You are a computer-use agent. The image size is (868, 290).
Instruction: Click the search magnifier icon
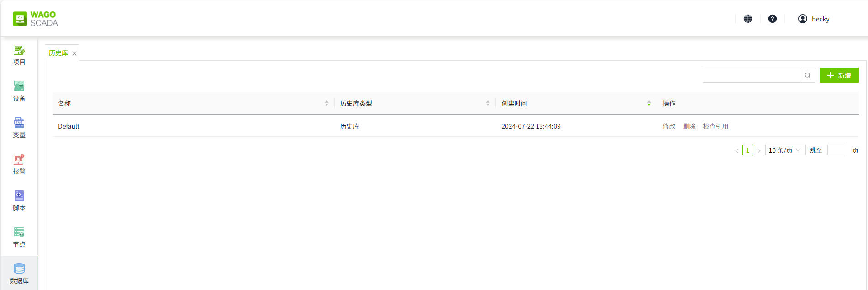click(808, 76)
